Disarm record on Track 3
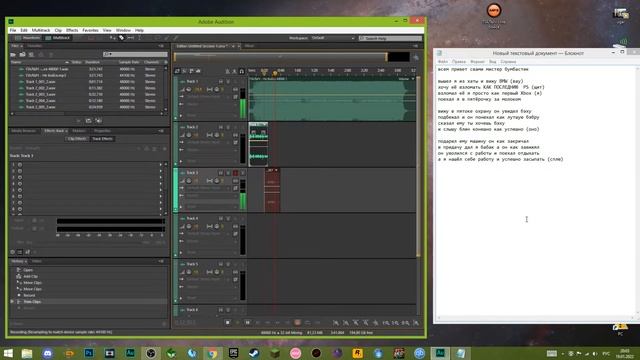 (235, 173)
